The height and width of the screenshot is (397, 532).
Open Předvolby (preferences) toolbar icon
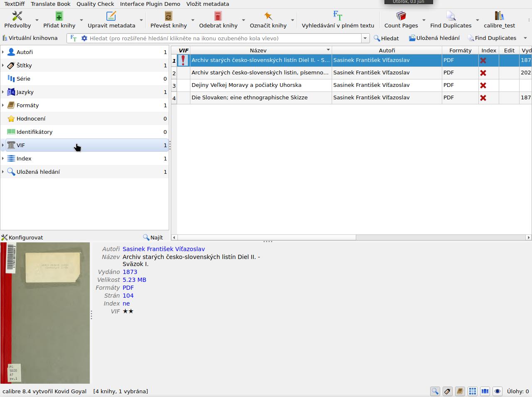coord(17,16)
